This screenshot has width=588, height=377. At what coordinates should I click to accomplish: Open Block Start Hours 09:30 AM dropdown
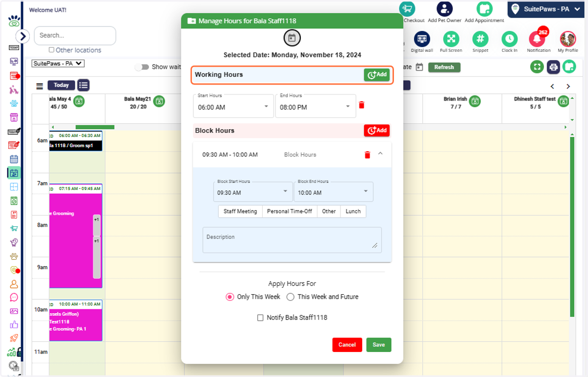[x=253, y=191]
